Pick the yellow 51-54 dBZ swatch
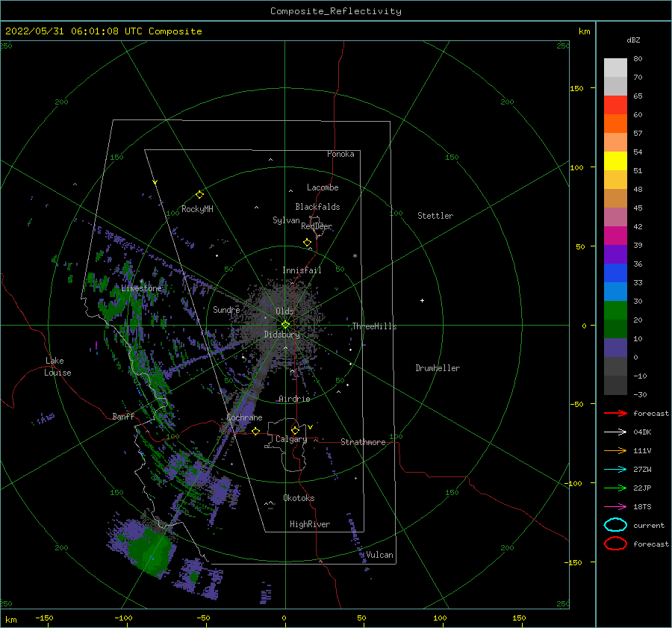 click(615, 161)
